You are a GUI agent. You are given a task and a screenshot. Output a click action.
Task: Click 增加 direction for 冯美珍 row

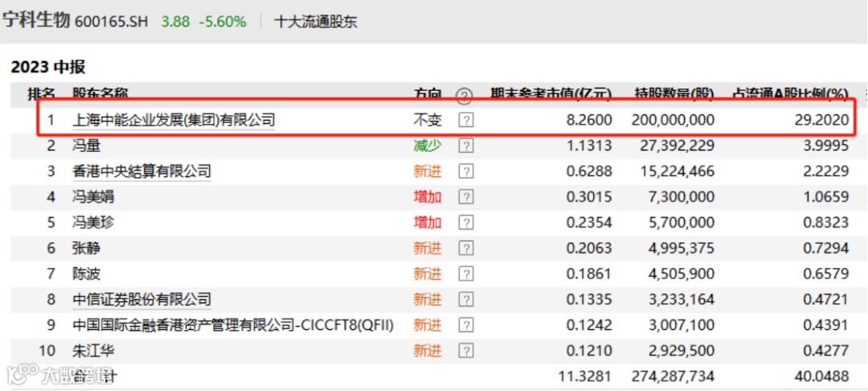[x=428, y=223]
